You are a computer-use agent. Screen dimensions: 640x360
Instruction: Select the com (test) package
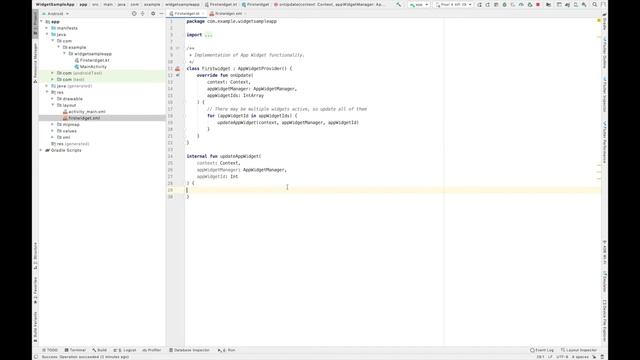pos(71,80)
